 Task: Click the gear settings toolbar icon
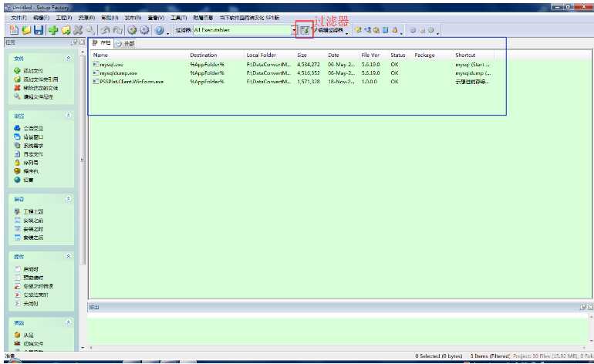pos(145,30)
